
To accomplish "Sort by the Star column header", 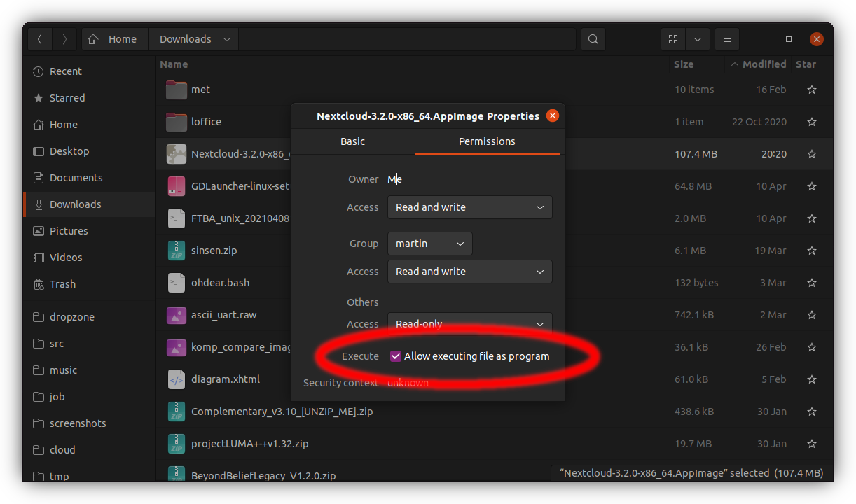I will 806,64.
